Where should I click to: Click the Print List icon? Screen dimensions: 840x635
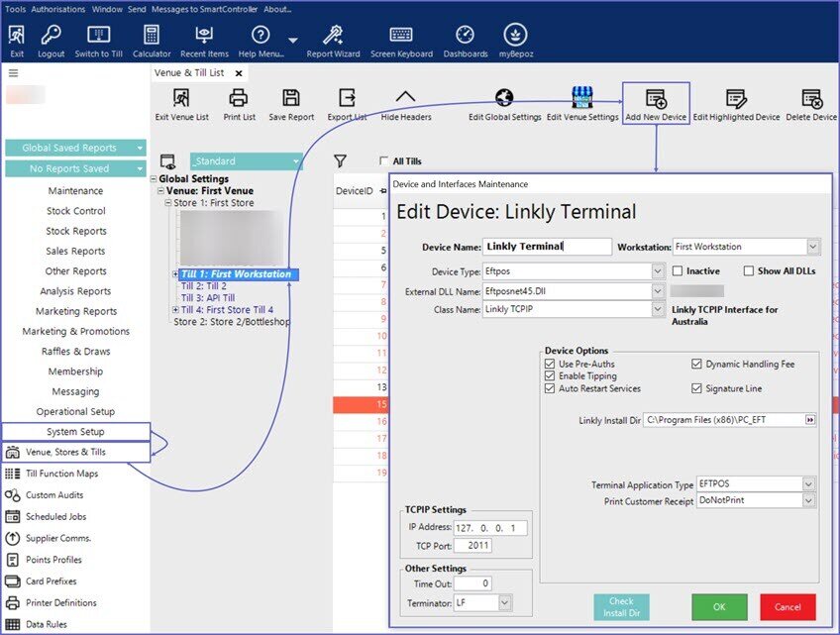pyautogui.click(x=238, y=99)
